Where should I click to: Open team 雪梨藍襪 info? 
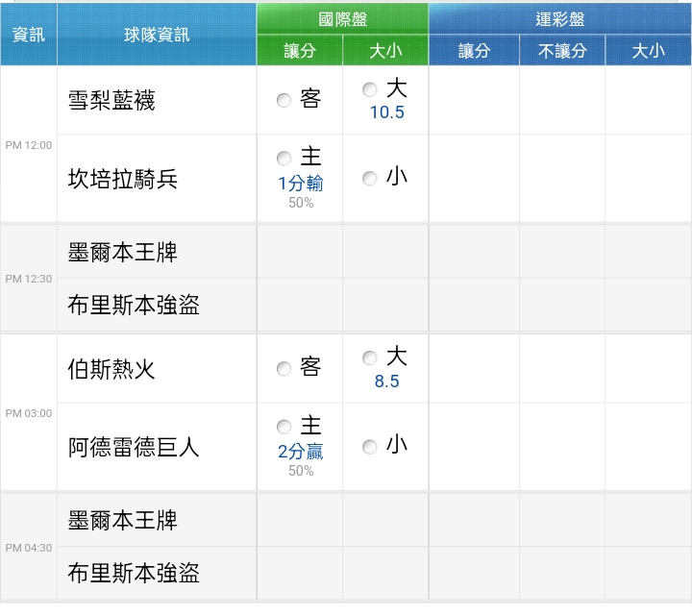(x=111, y=100)
